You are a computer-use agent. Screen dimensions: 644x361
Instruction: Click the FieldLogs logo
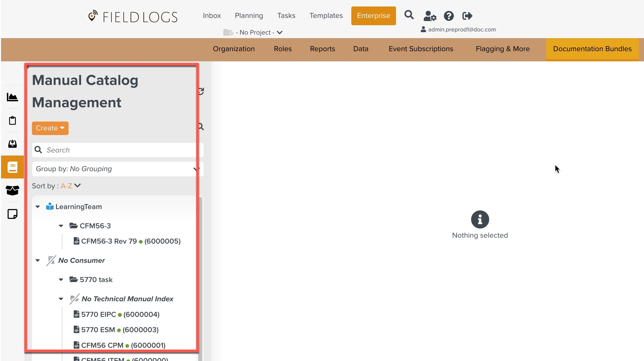pyautogui.click(x=133, y=17)
